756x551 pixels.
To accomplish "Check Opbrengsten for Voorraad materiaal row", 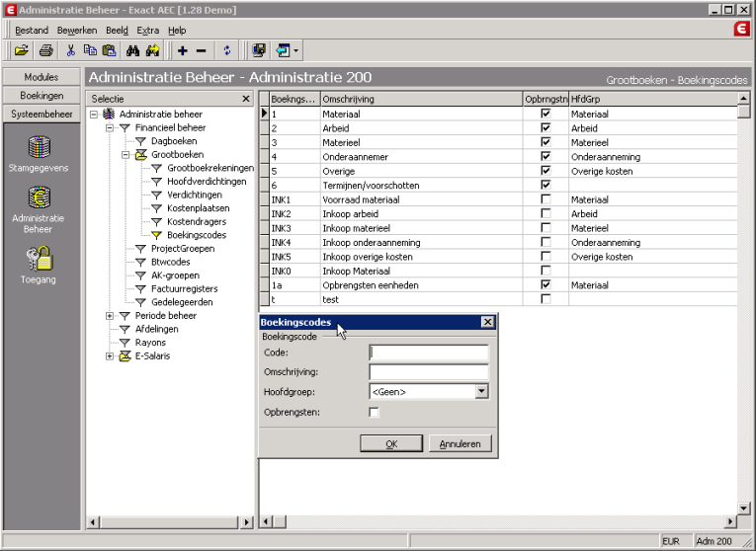I will [x=546, y=198].
